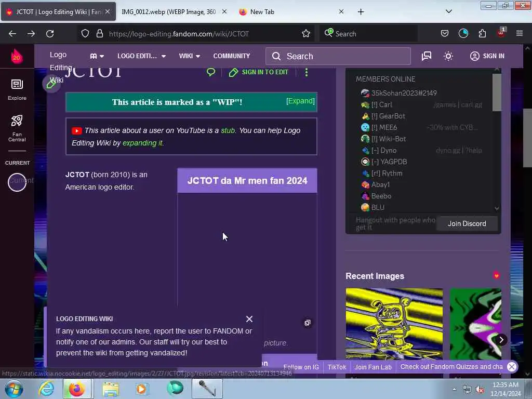Click the Join Discord button

[467, 223]
